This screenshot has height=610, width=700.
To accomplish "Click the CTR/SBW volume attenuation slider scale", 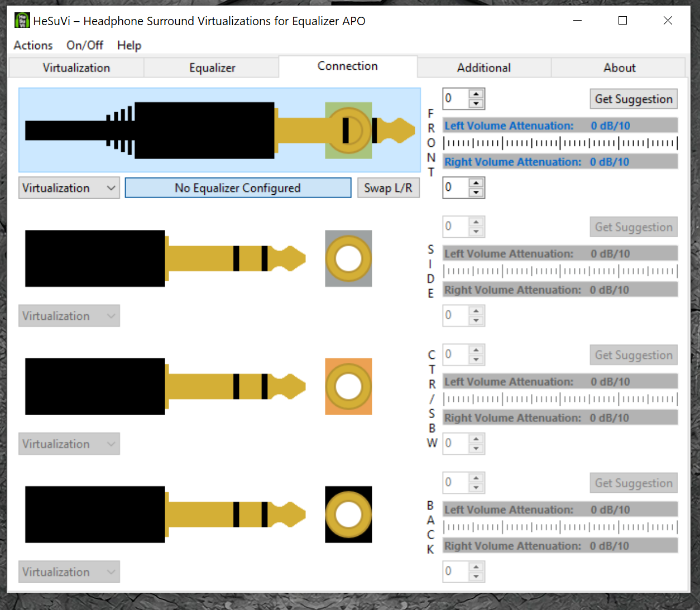I will [560, 399].
